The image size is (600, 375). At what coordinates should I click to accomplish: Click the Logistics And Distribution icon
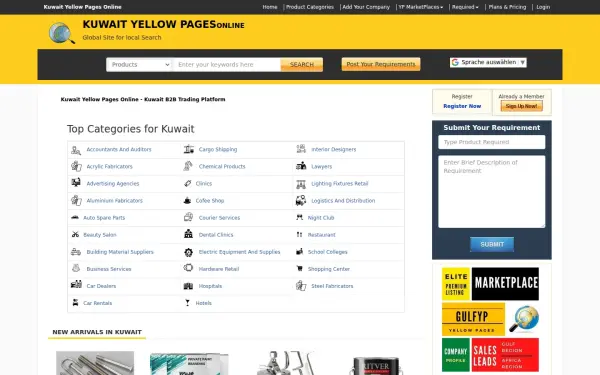coord(301,200)
